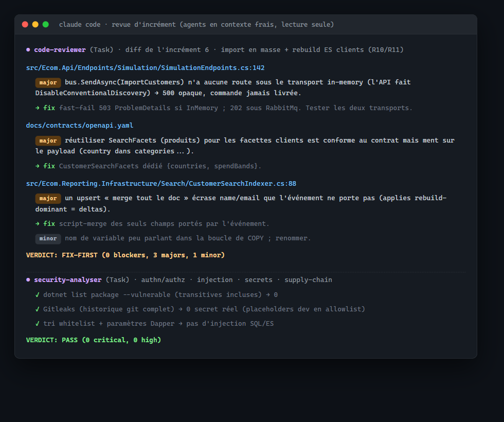Click 'diff de l'incrément 6' description text
The width and height of the screenshot is (504, 422).
[167, 49]
